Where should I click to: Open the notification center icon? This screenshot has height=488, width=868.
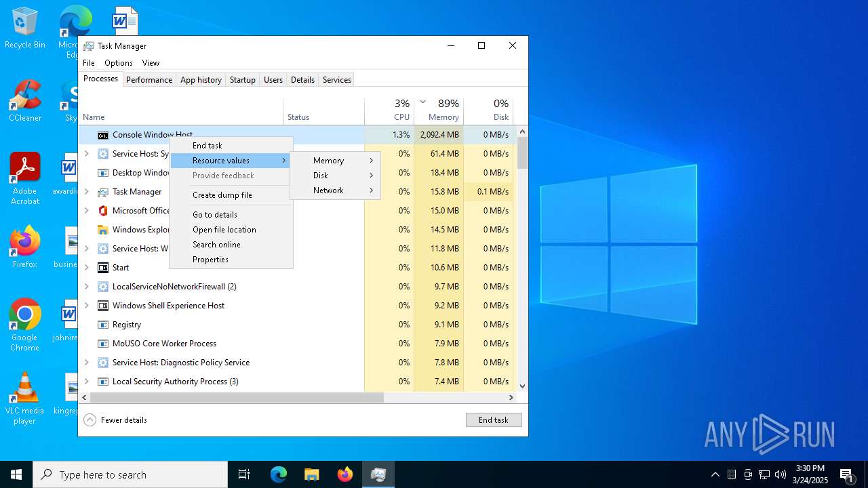pyautogui.click(x=846, y=474)
